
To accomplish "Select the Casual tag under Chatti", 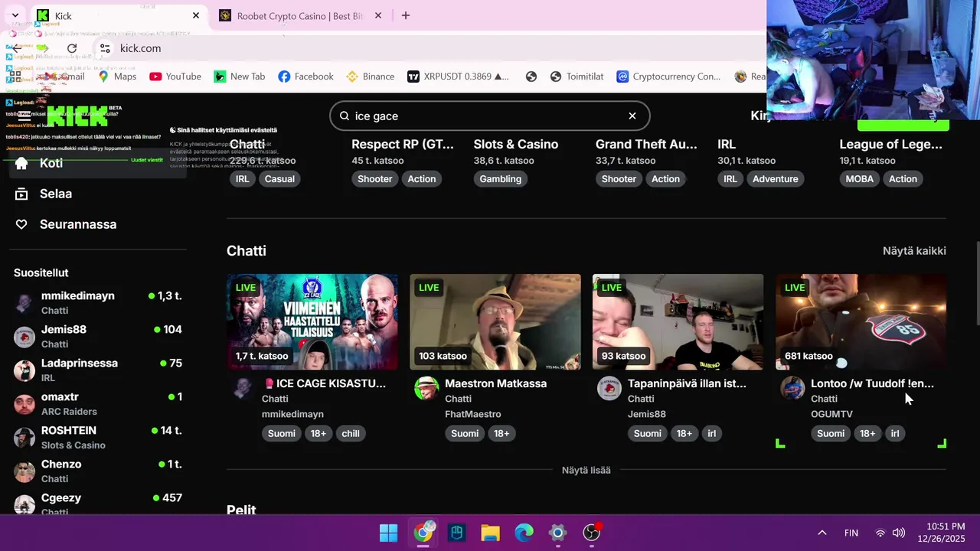I will click(279, 179).
